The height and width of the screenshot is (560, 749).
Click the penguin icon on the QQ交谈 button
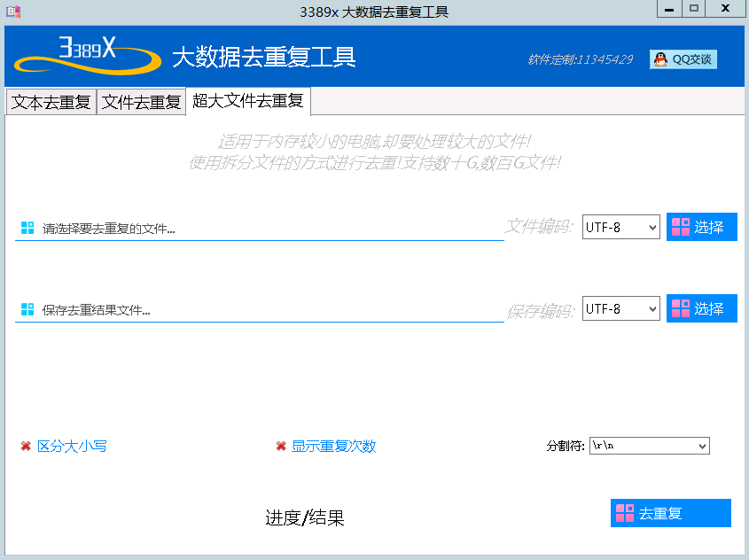coord(660,59)
